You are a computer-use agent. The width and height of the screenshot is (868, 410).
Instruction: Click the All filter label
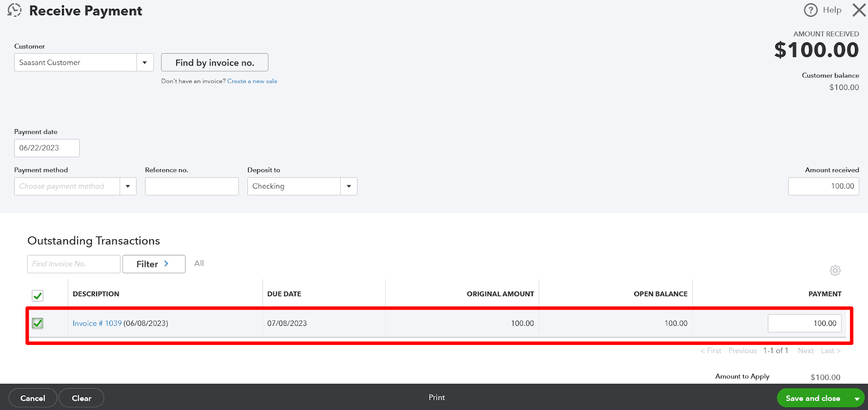click(199, 263)
